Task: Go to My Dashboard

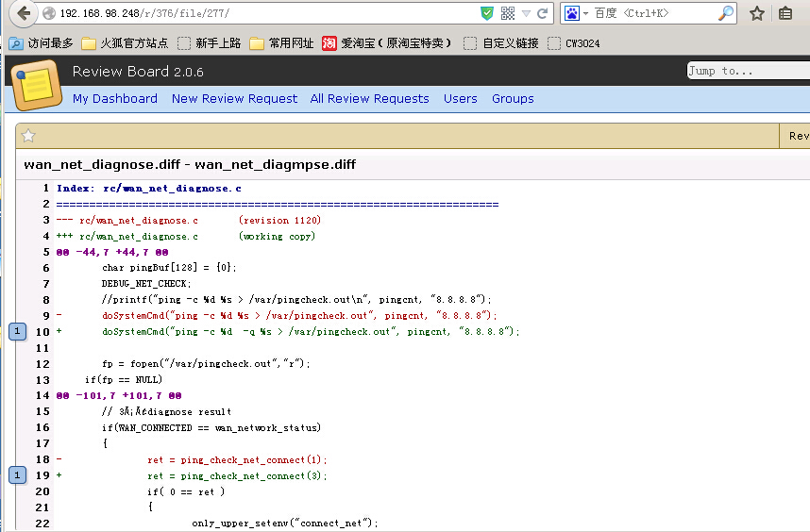Action: click(x=115, y=98)
